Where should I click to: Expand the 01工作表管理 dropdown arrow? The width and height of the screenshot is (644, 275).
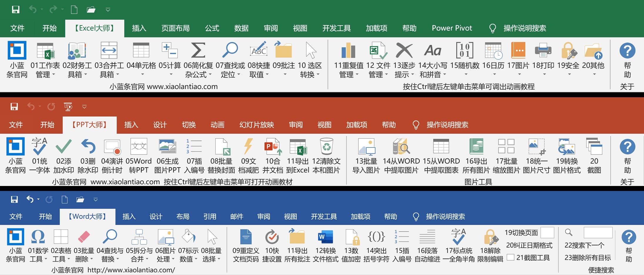click(53, 75)
